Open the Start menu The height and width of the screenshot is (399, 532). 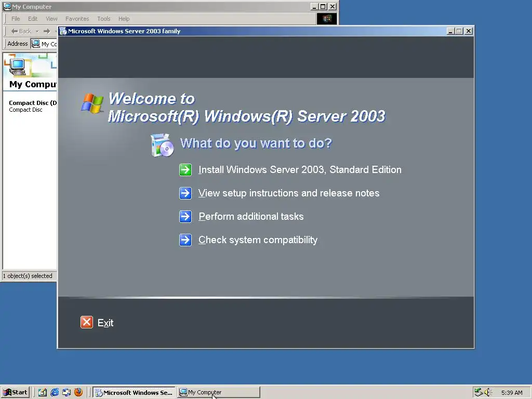pos(15,392)
